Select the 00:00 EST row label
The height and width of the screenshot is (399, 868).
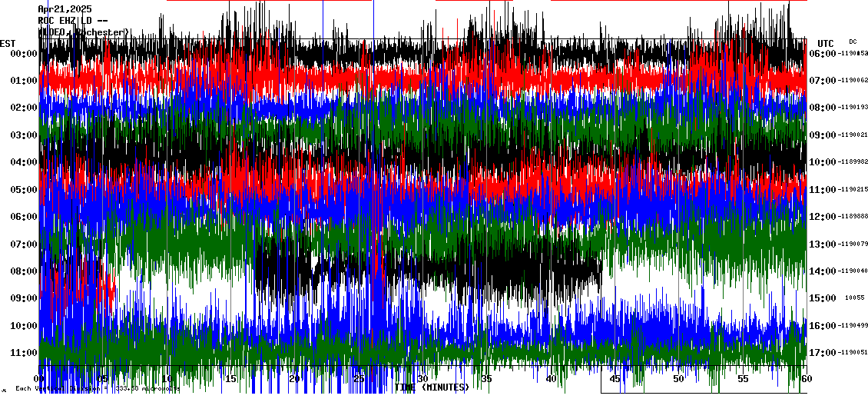coord(25,54)
